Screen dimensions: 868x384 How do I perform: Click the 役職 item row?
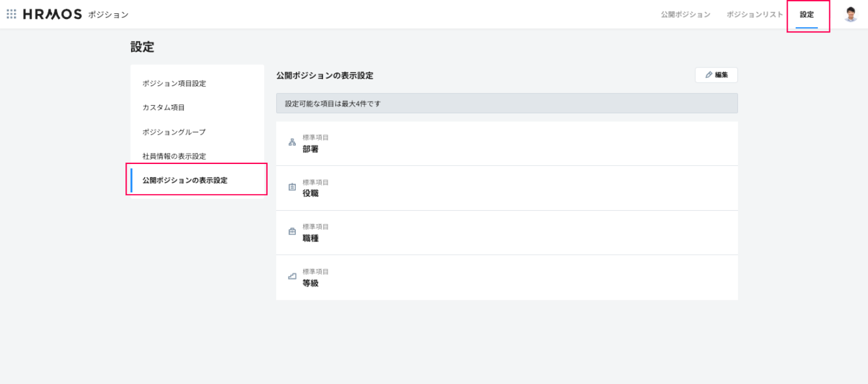point(507,188)
